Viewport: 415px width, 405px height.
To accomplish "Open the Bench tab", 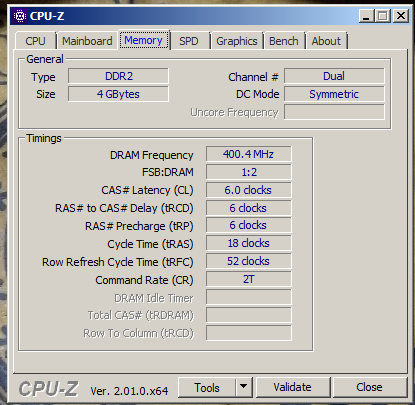I will [x=284, y=41].
